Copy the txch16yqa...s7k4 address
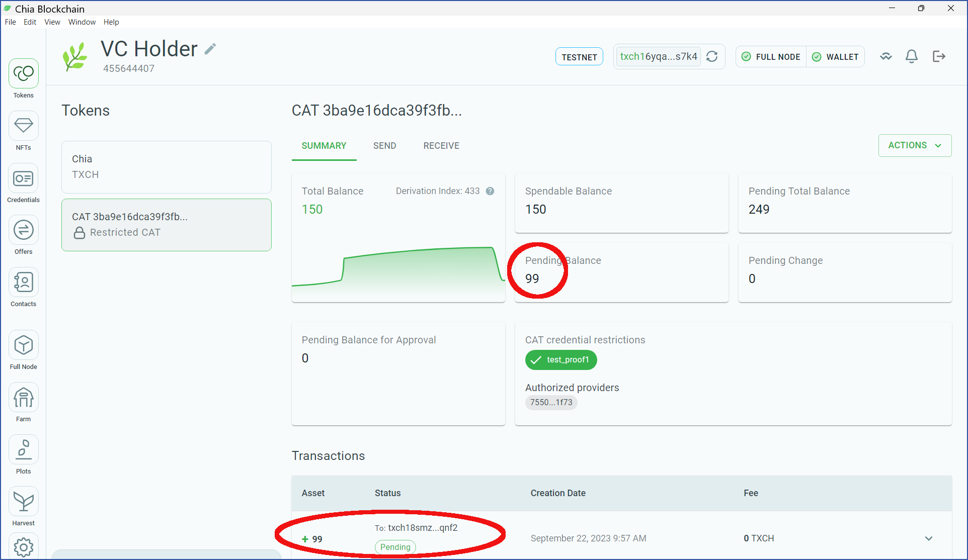 [x=659, y=56]
